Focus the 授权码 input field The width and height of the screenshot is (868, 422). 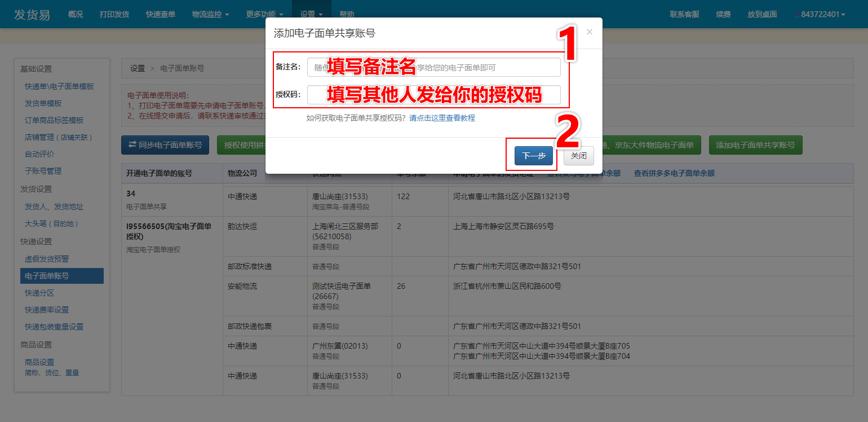point(434,95)
